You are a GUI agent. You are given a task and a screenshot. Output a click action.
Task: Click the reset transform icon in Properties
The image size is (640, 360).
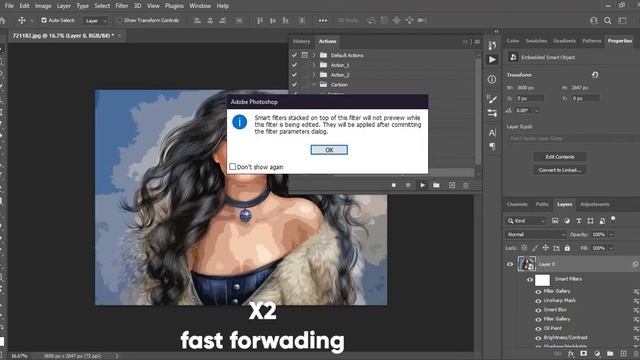click(595, 75)
